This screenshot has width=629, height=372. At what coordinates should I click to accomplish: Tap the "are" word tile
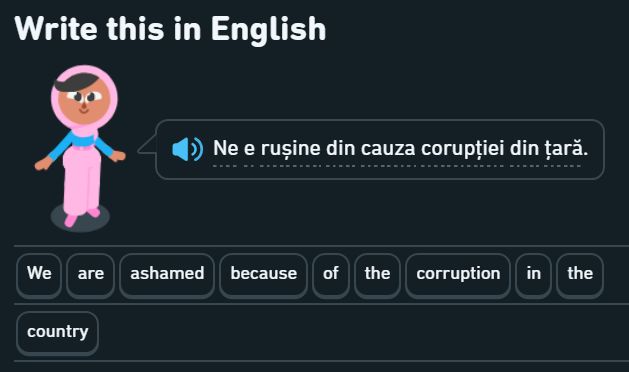[x=91, y=275]
